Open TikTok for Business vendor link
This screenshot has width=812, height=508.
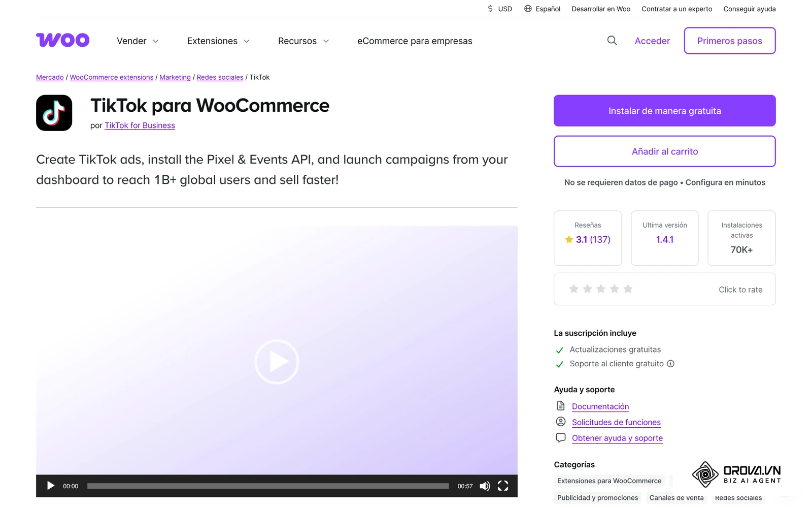click(140, 125)
